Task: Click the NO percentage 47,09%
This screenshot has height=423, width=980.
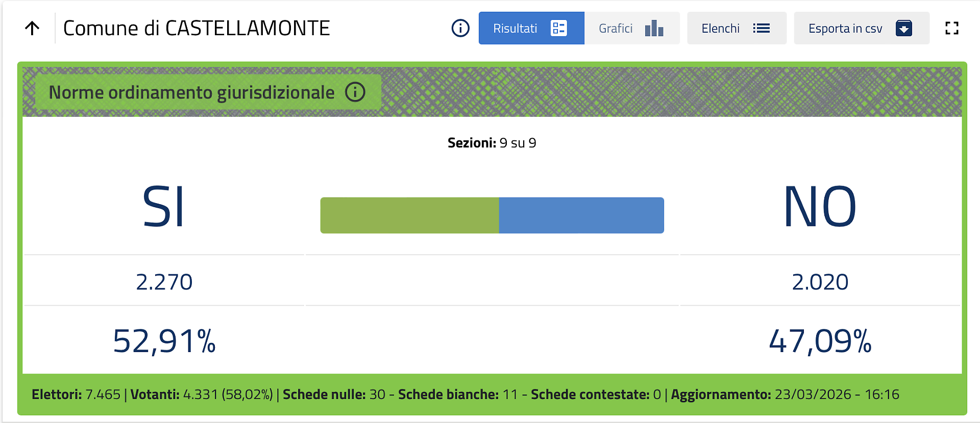Action: pos(820,341)
